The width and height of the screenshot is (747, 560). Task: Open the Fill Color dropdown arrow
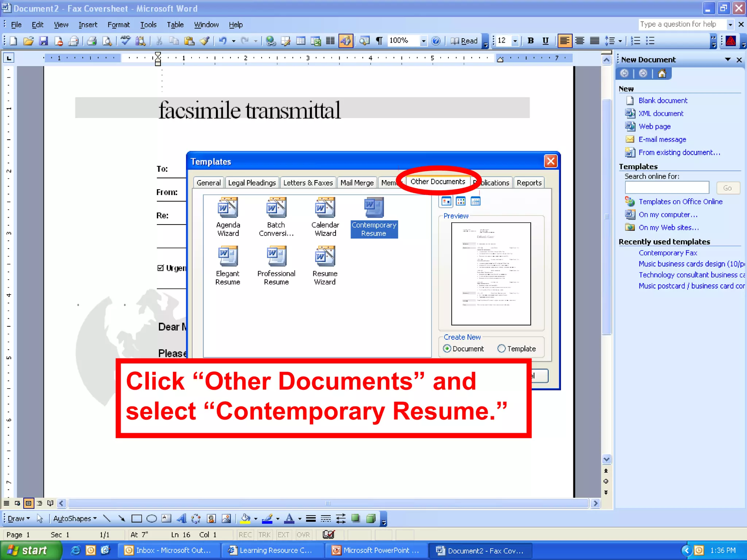pos(256,518)
